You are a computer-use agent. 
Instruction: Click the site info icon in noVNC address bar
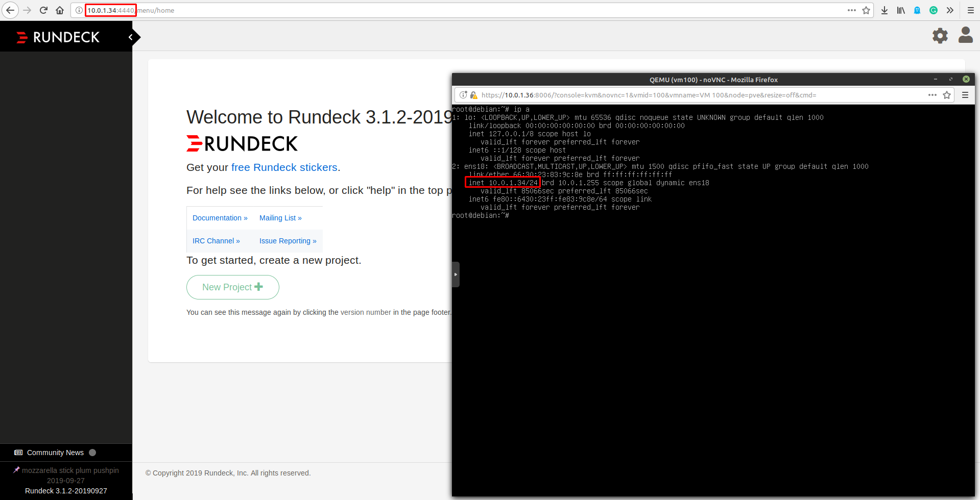(x=463, y=95)
